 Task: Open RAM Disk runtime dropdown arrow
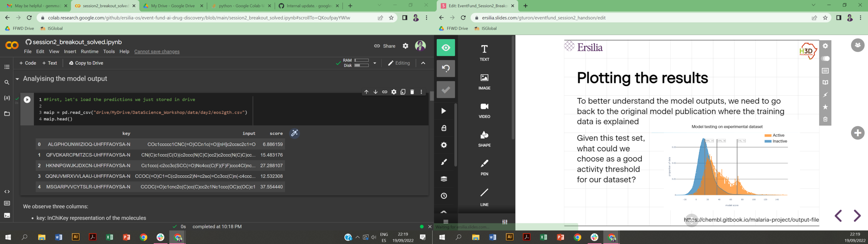[x=375, y=63]
